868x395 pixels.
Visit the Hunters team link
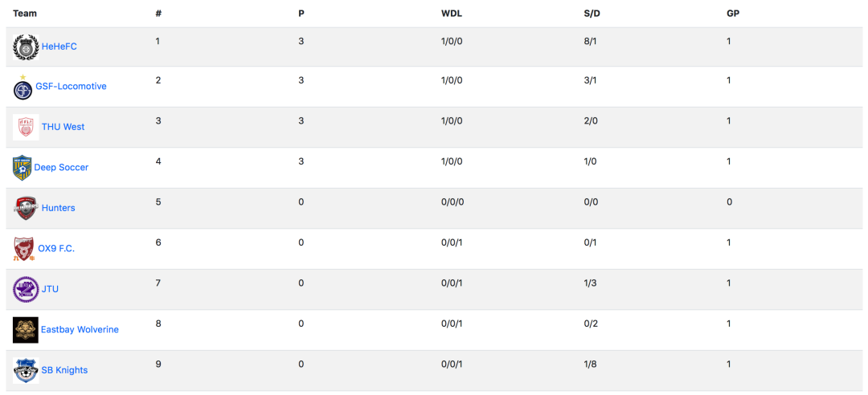tap(58, 207)
